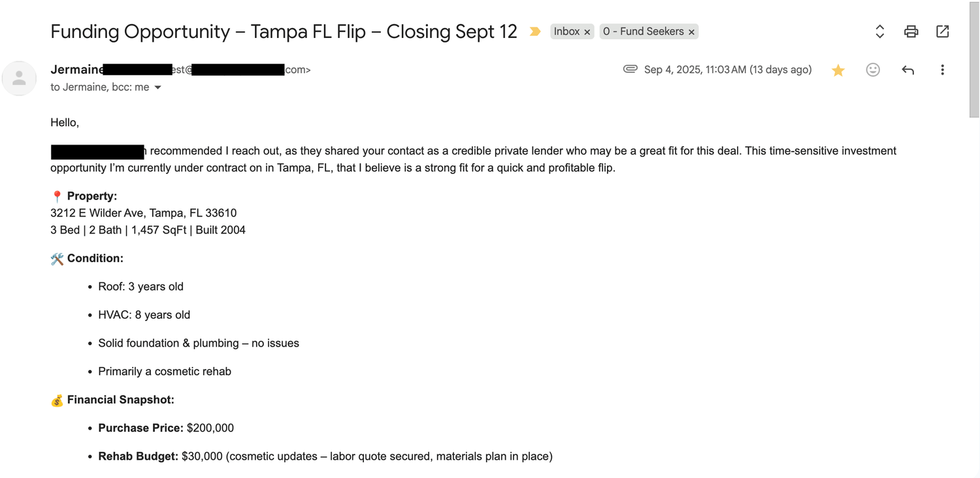Click the Sep 4, 2025 timestamp
The height and width of the screenshot is (478, 980).
pos(727,70)
